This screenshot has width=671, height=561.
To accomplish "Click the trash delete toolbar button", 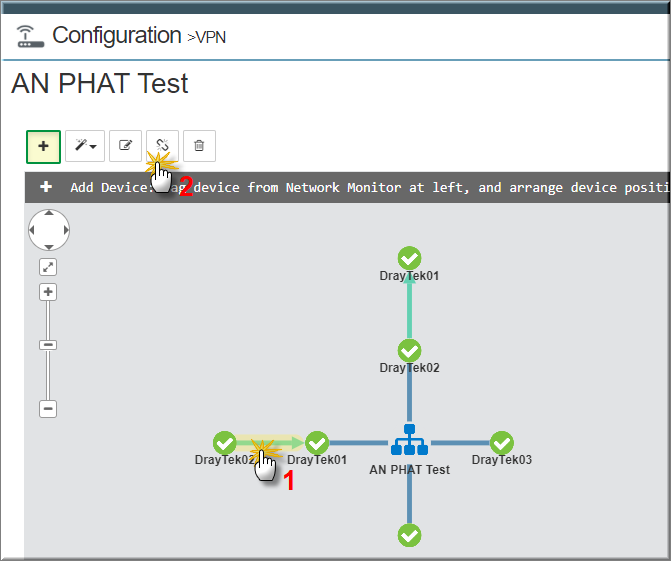I will 199,146.
